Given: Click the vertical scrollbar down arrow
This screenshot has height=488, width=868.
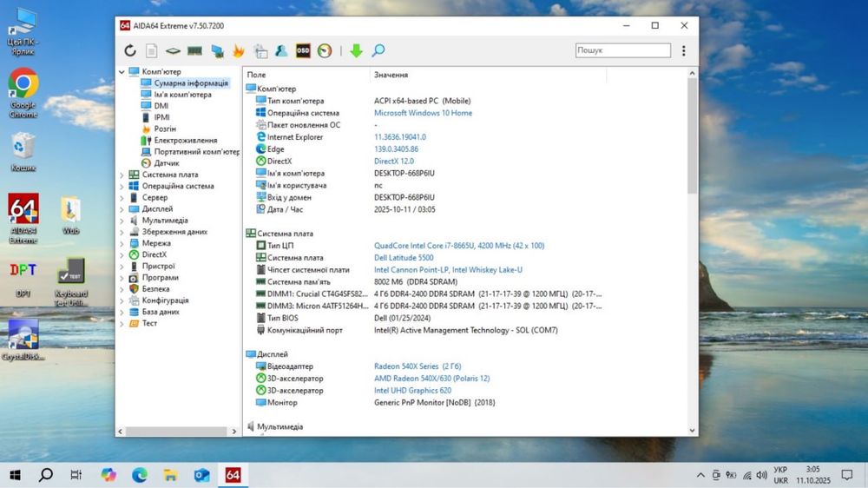Looking at the screenshot, I should pyautogui.click(x=692, y=431).
